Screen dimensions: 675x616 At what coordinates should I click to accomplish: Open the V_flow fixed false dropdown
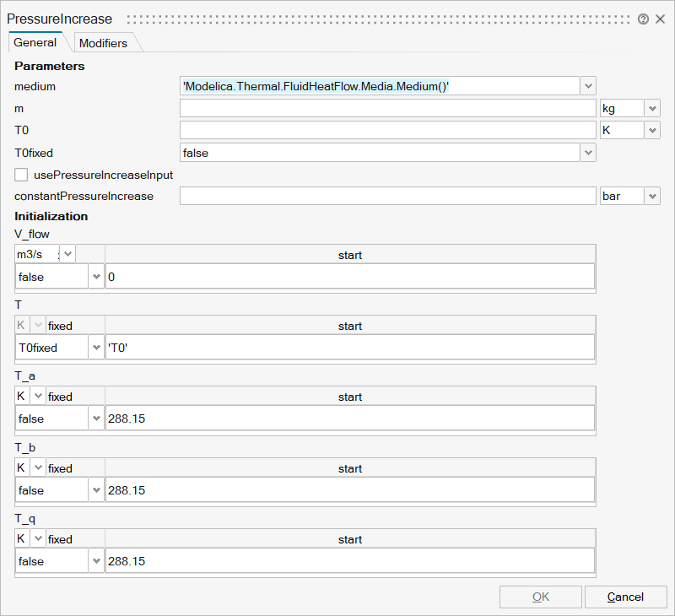(x=95, y=277)
